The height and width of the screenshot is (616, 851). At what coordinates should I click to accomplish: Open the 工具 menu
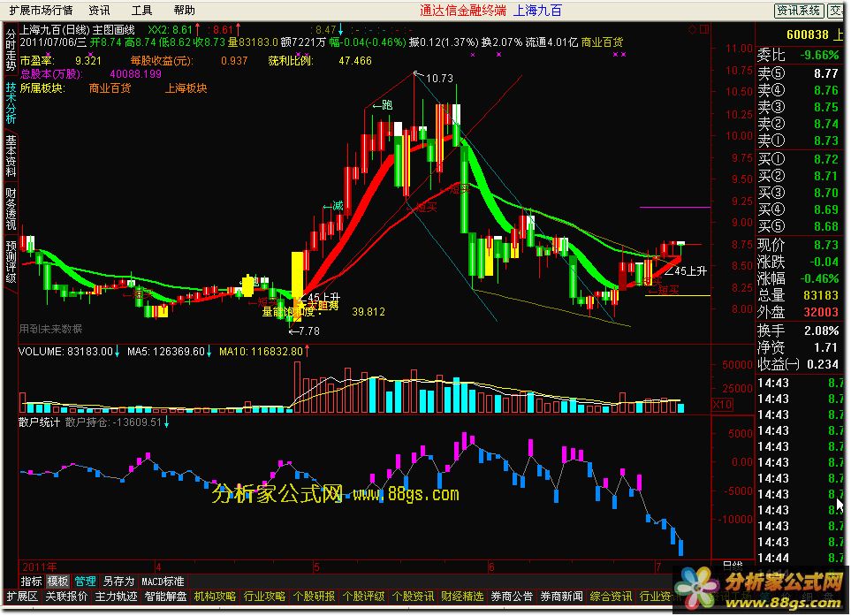(x=141, y=11)
